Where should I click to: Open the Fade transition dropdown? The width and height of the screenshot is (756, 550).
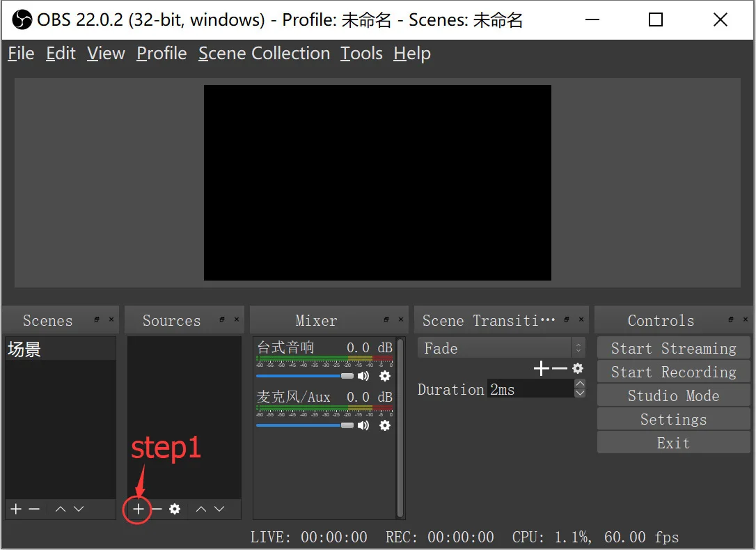[x=501, y=348]
